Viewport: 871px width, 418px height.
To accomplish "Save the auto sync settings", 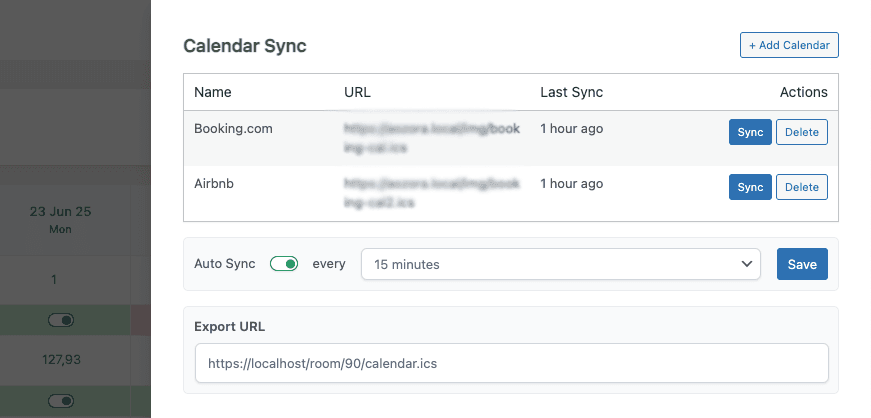I will (x=802, y=264).
